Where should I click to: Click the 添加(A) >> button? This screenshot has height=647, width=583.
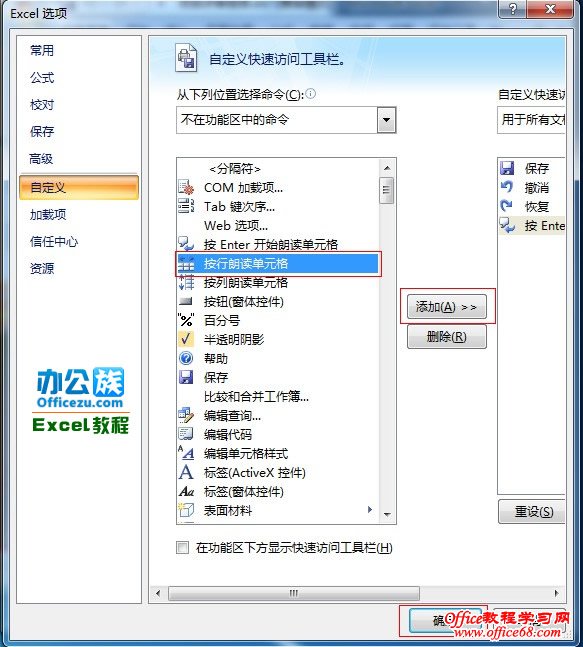click(x=447, y=307)
